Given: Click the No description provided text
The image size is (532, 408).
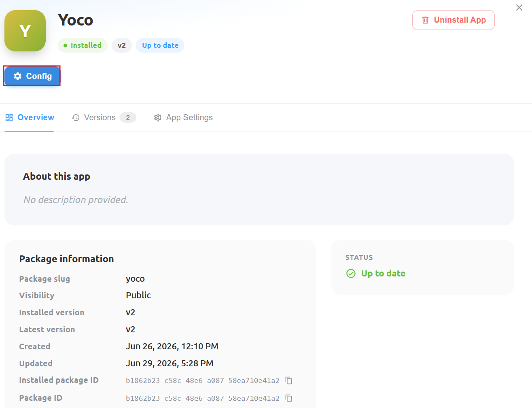Looking at the screenshot, I should point(76,200).
